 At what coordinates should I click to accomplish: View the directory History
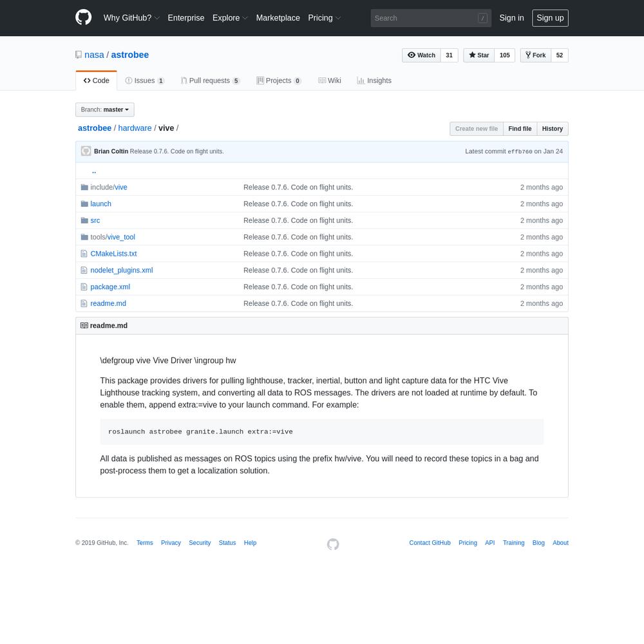[x=553, y=129]
